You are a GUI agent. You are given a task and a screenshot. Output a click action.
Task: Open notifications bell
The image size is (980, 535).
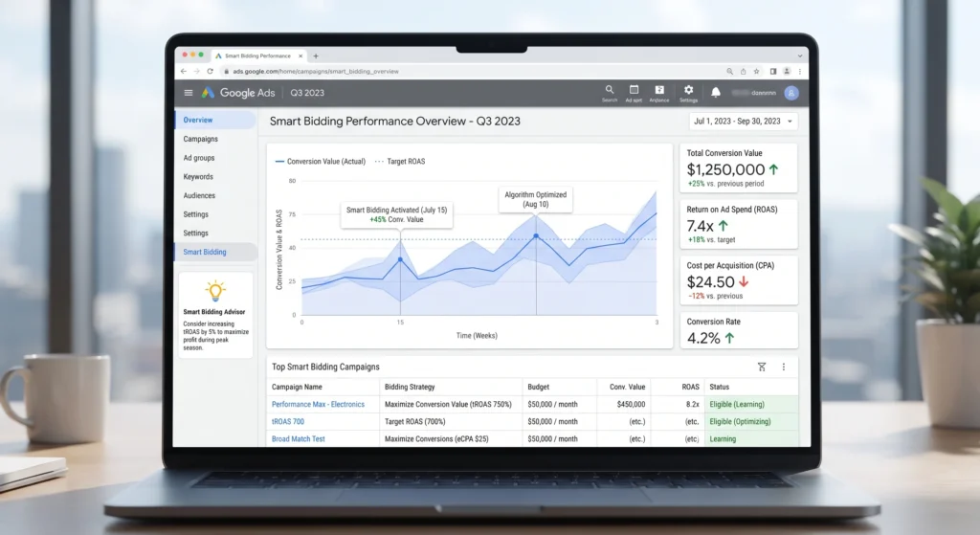coord(716,93)
